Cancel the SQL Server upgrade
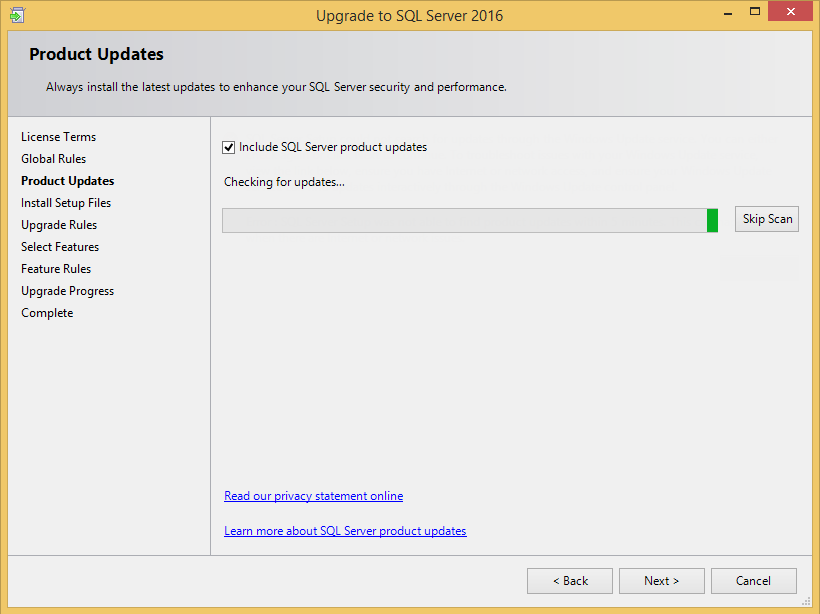Screen dimensions: 820x614 point(754,581)
